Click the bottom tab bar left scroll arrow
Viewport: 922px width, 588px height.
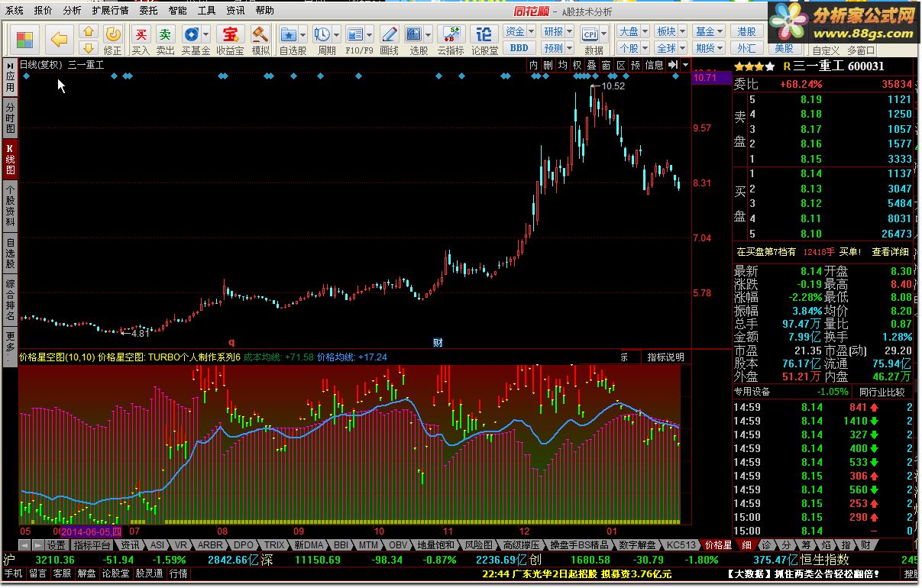[23, 545]
